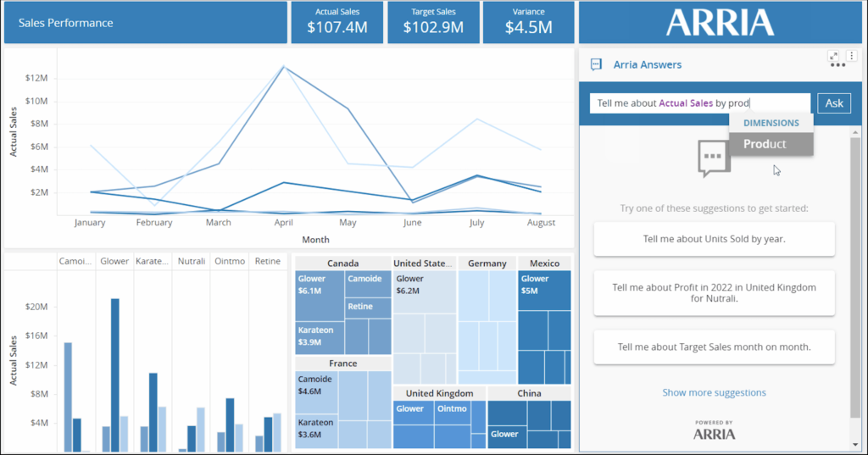
Task: Click the DIMENSIONS header in suggestion dropdown
Action: point(771,123)
